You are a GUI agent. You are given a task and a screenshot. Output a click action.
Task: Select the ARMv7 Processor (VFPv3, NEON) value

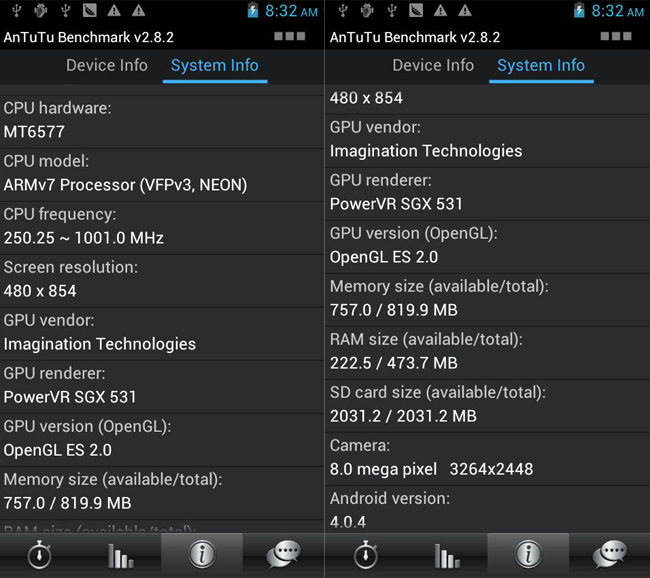point(125,185)
